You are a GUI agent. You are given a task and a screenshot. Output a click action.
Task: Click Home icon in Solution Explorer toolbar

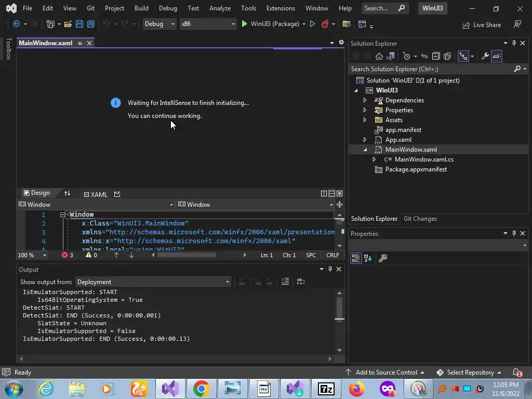[379, 56]
